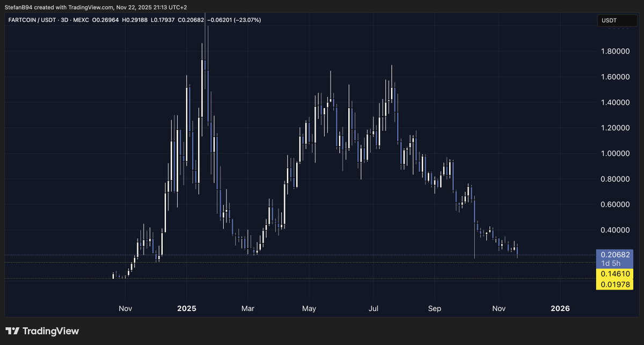The width and height of the screenshot is (644, 345).
Task: Click the current price label 0.20682
Action: pos(615,255)
